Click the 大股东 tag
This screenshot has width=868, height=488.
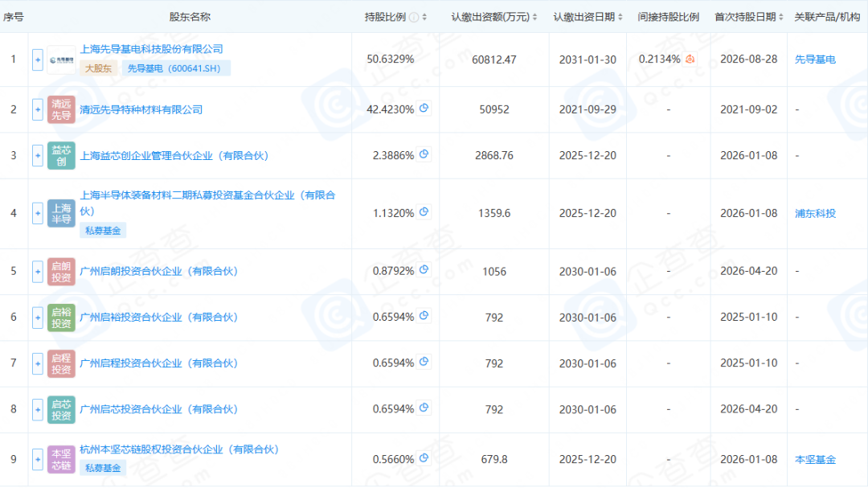pos(99,68)
